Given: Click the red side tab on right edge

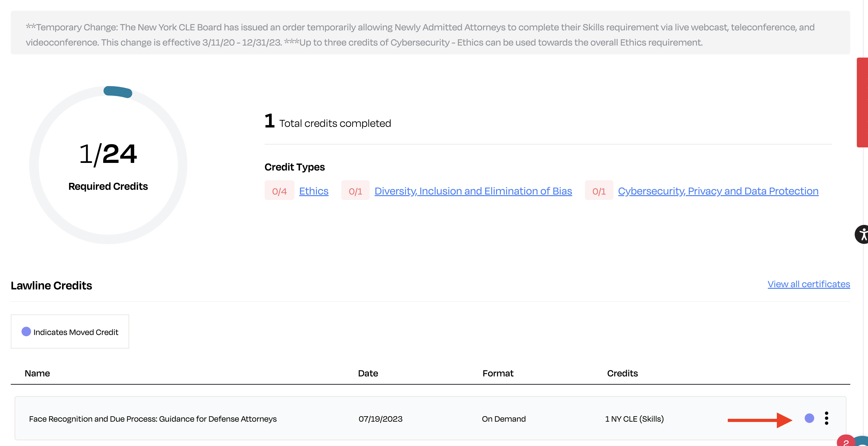Looking at the screenshot, I should click(862, 102).
